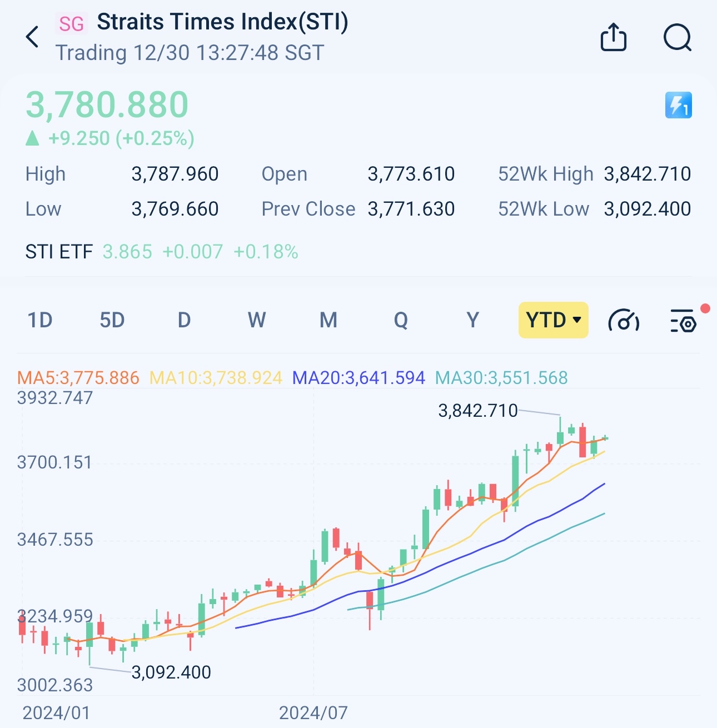This screenshot has width=717, height=728.
Task: Tap the MA20 indicator label
Action: [359, 378]
